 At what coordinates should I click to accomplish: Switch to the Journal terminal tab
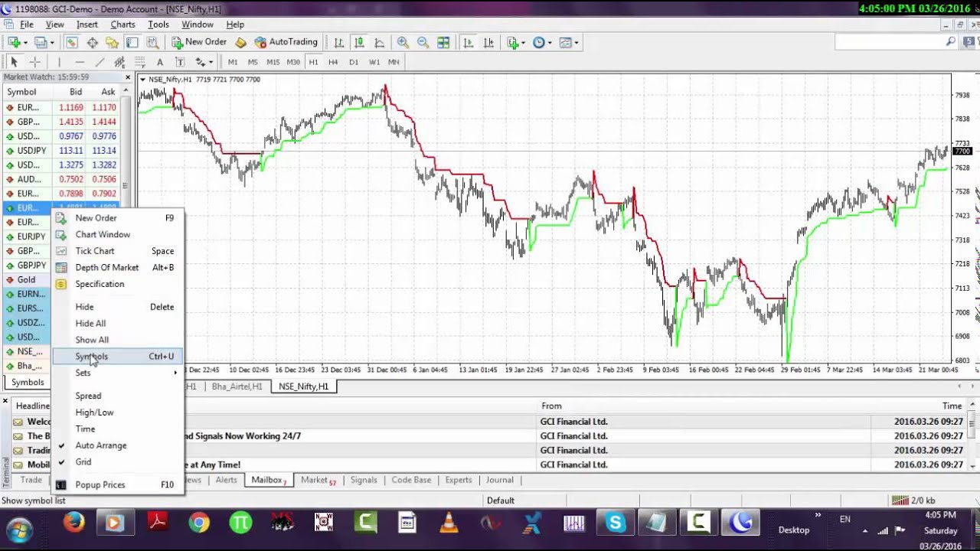(x=499, y=480)
